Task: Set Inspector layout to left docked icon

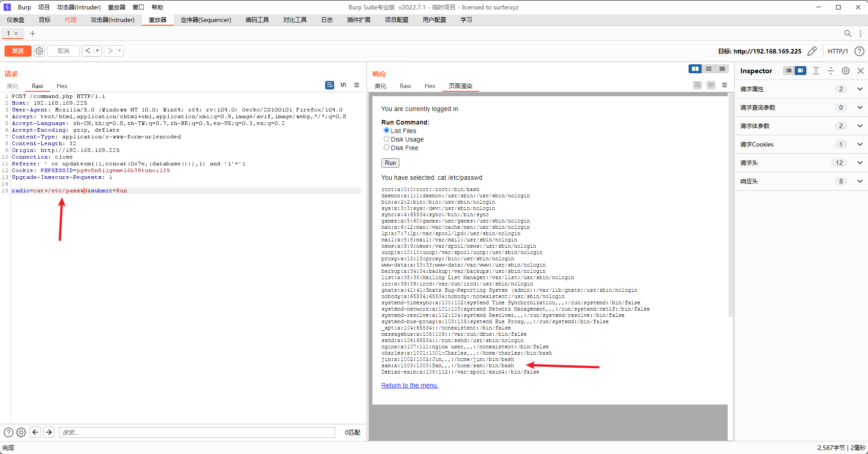Action: pyautogui.click(x=789, y=71)
